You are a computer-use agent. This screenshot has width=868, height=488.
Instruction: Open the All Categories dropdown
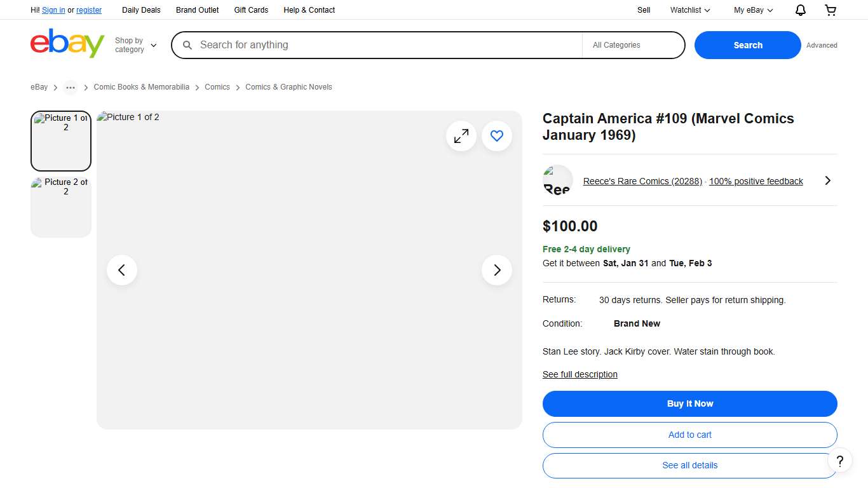(632, 45)
